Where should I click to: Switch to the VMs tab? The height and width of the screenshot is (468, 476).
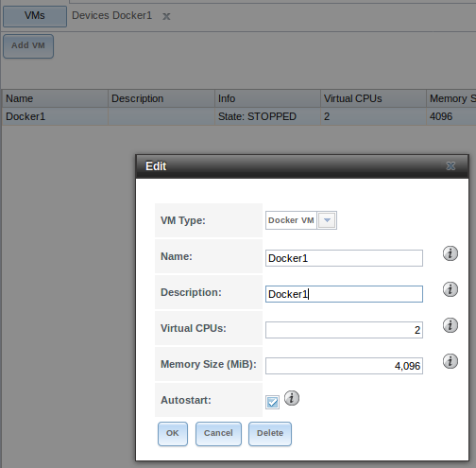click(35, 16)
